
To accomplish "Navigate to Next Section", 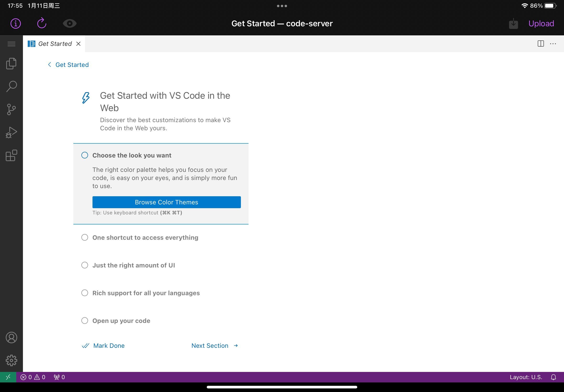I will coord(214,346).
